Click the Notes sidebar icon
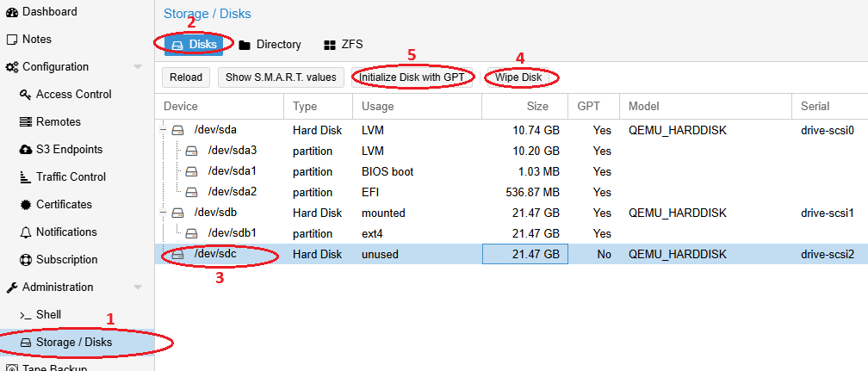868x371 pixels. (11, 40)
